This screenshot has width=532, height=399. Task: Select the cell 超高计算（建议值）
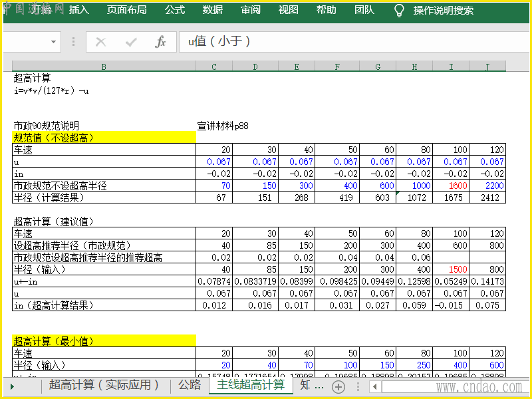click(x=54, y=221)
